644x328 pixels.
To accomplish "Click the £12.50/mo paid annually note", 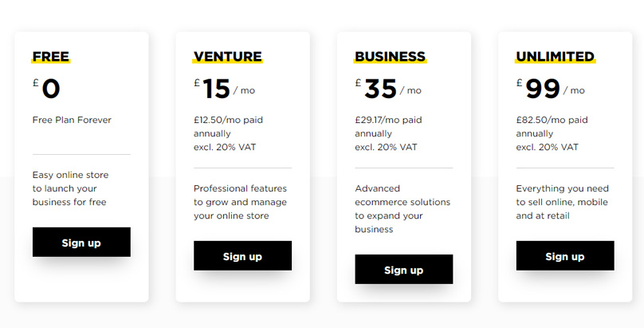I will pos(228,133).
